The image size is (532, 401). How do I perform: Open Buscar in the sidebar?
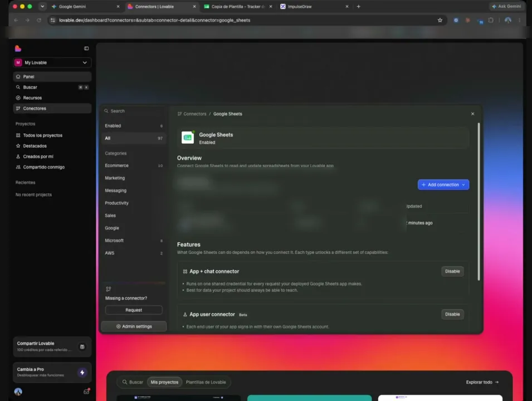[x=52, y=87]
